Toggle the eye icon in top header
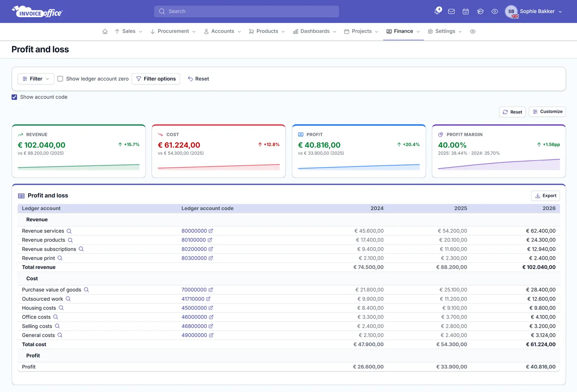577x392 pixels. tap(495, 12)
